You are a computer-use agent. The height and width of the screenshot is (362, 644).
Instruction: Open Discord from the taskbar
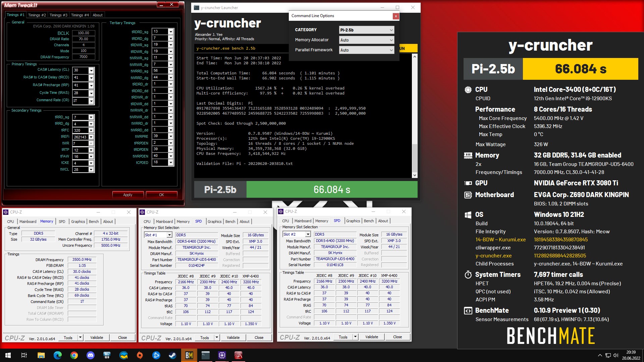coord(91,355)
